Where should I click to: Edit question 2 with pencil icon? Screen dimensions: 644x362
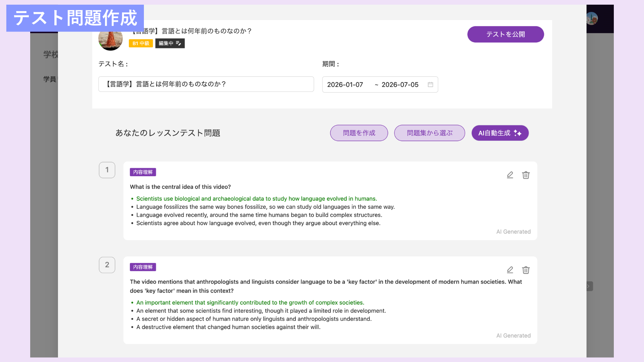click(510, 270)
